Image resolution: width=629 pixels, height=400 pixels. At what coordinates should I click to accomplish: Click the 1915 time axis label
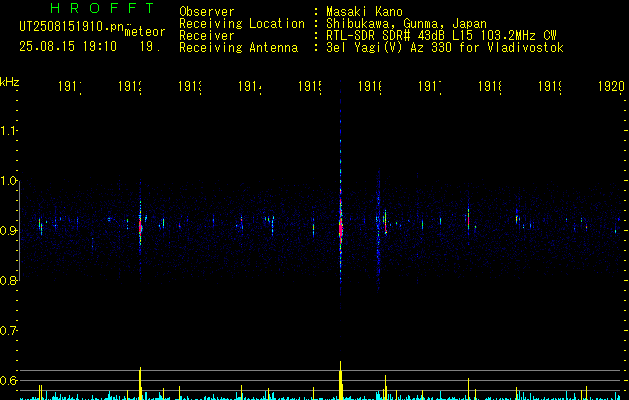310,87
